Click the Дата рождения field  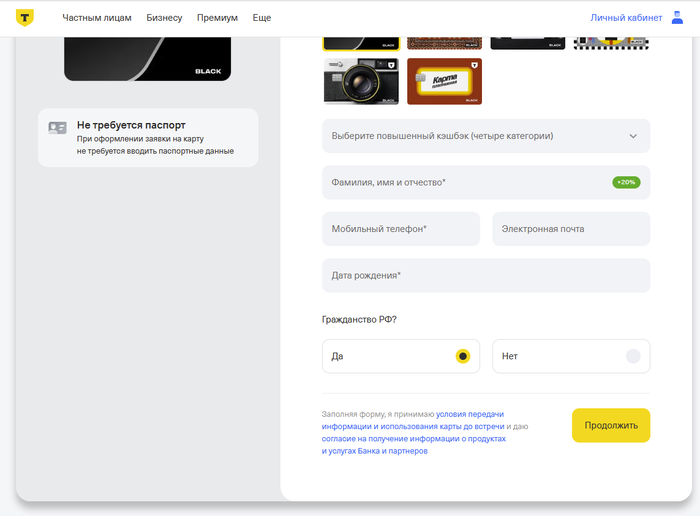coord(485,275)
